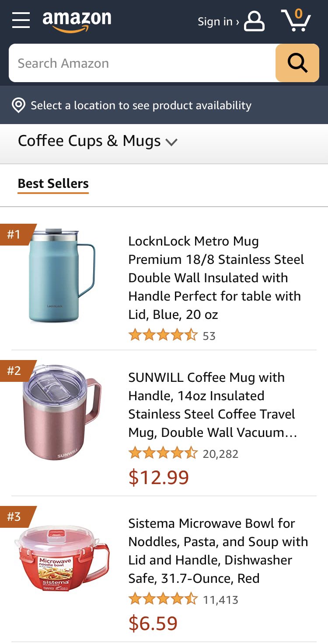The image size is (328, 644).
Task: View the blue LocknLock mug image
Action: pyautogui.click(x=62, y=275)
